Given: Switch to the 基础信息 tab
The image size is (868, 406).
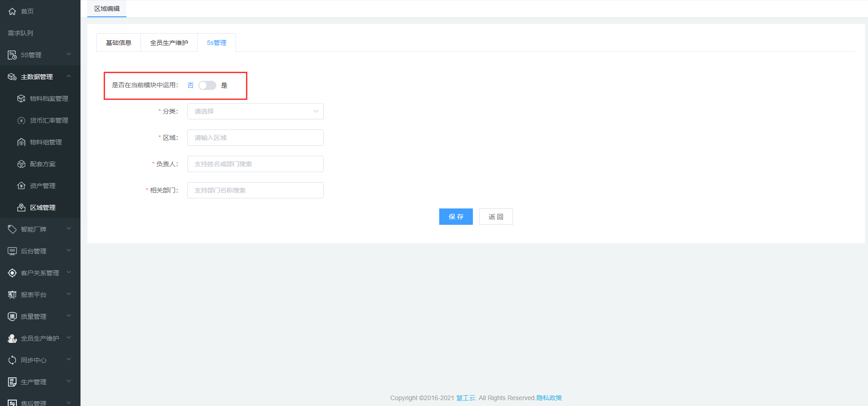Looking at the screenshot, I should point(119,43).
